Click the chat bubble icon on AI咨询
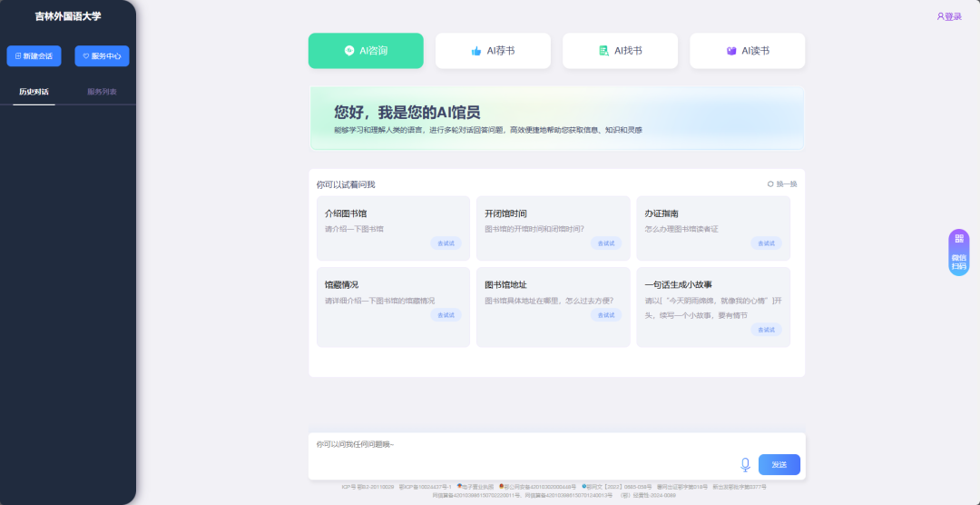Image resolution: width=980 pixels, height=505 pixels. [x=349, y=51]
